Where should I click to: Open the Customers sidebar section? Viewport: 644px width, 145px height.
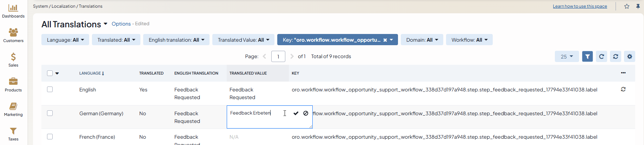click(13, 35)
